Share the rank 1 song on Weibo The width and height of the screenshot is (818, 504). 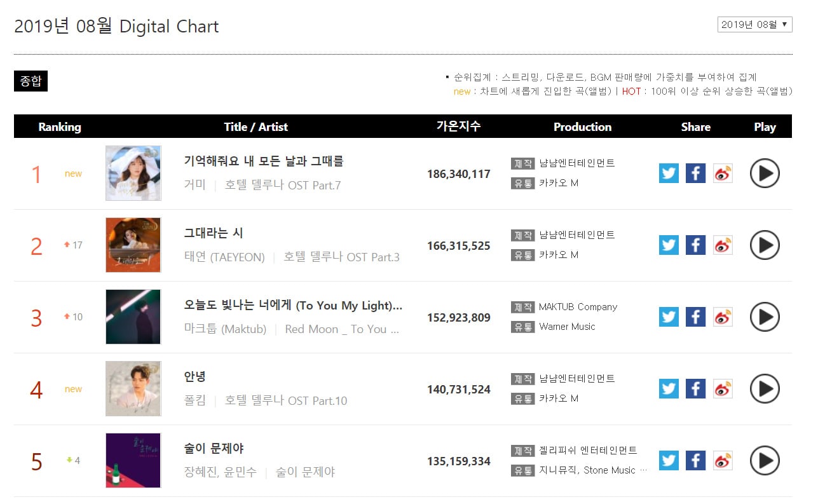tap(723, 173)
